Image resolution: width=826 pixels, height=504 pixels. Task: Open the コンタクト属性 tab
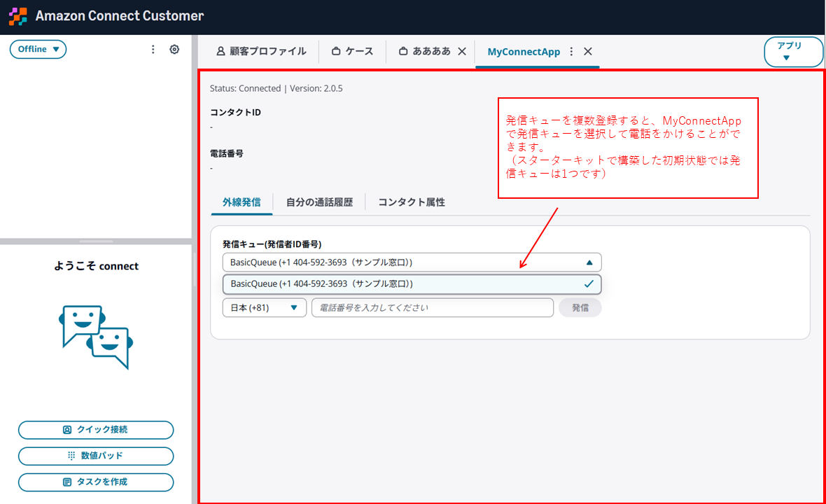[412, 202]
